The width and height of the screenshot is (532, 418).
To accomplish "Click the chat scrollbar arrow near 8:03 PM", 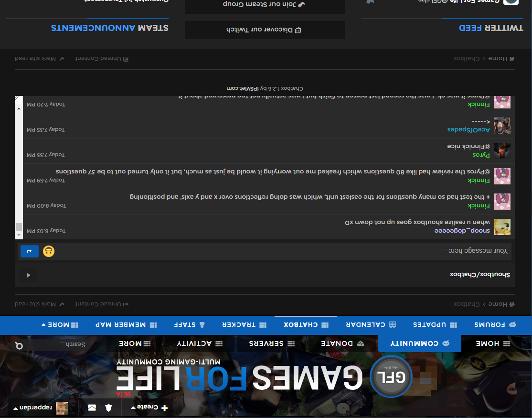I will (x=19, y=235).
